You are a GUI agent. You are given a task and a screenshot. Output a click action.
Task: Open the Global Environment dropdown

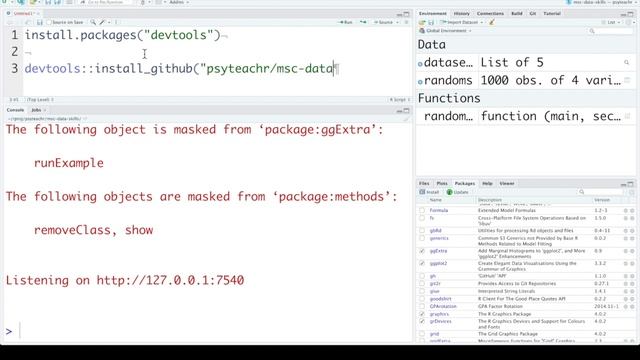(448, 31)
